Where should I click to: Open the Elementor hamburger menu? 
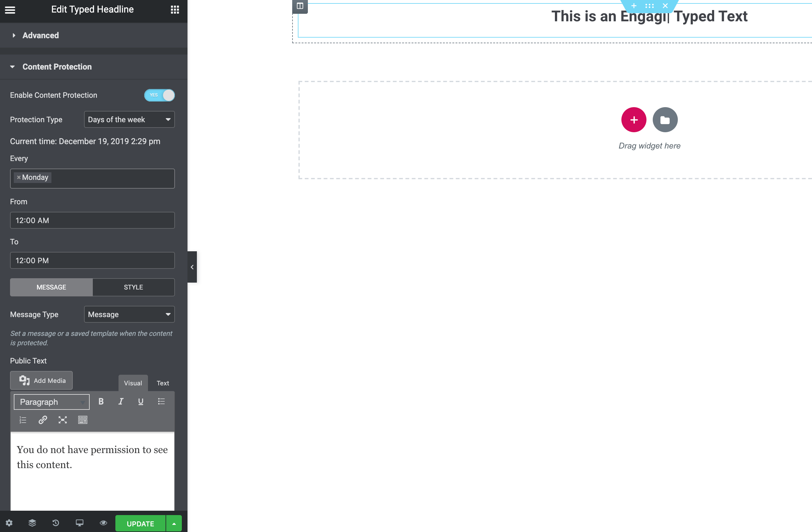click(x=10, y=10)
